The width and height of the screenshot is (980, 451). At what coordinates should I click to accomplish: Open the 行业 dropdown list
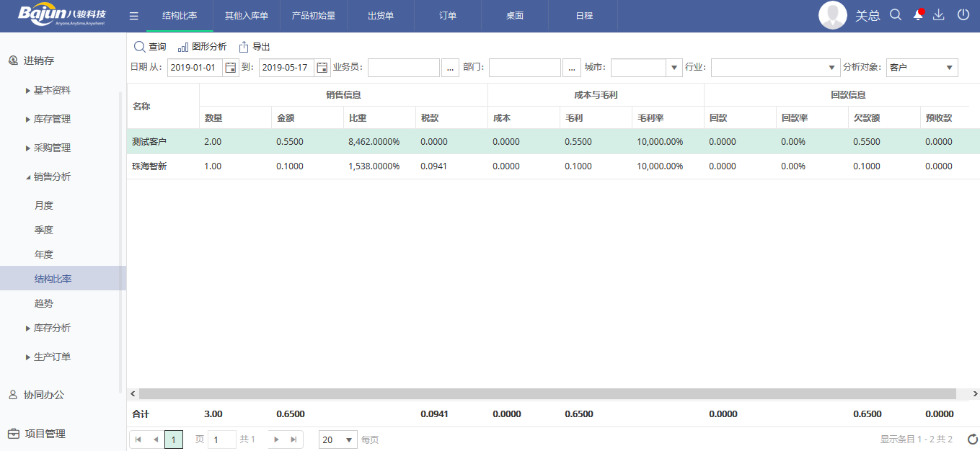(x=831, y=68)
